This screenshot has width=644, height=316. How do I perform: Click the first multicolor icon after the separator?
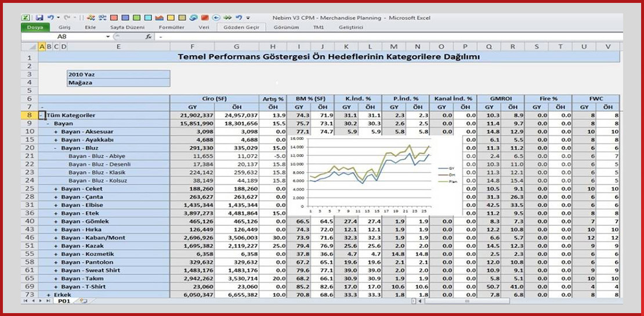pos(91,17)
